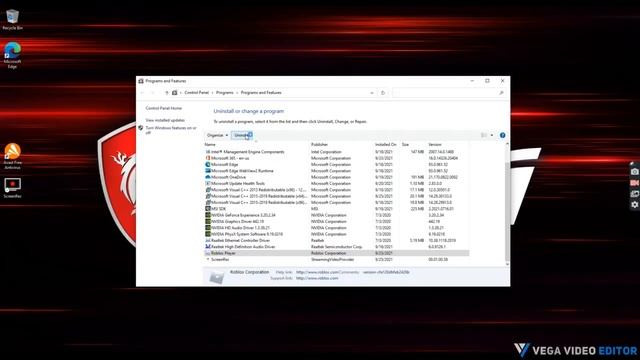Click the Microsoft Edge row icon
640x360 pixels.
208,164
